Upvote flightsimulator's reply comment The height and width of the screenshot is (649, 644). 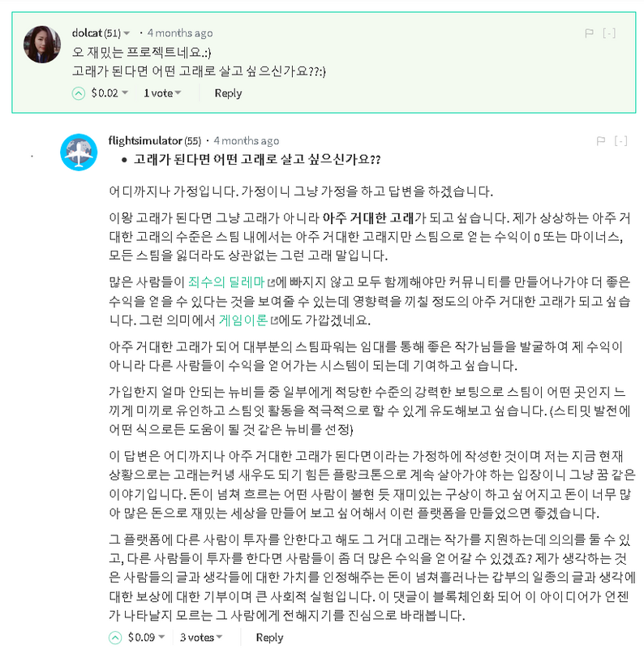pyautogui.click(x=115, y=638)
